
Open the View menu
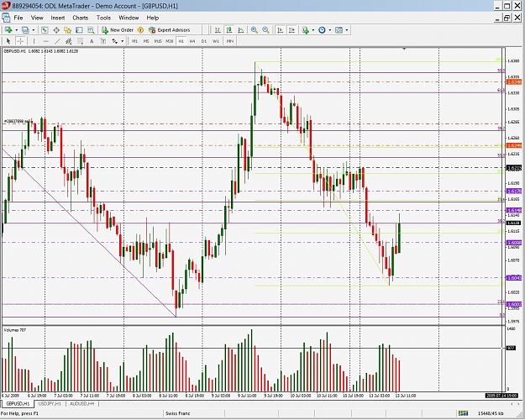37,18
